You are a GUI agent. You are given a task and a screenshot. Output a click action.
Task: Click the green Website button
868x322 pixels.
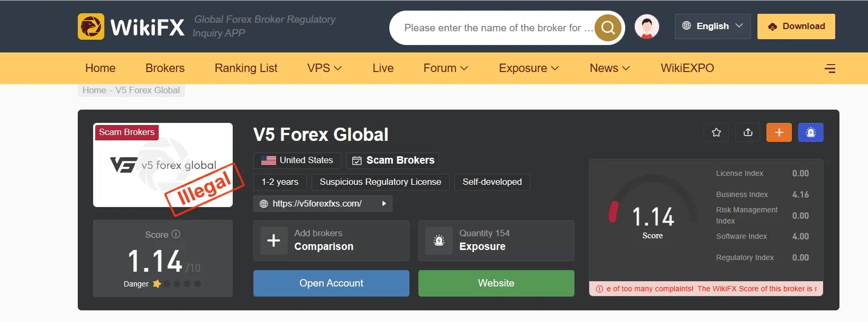(496, 283)
